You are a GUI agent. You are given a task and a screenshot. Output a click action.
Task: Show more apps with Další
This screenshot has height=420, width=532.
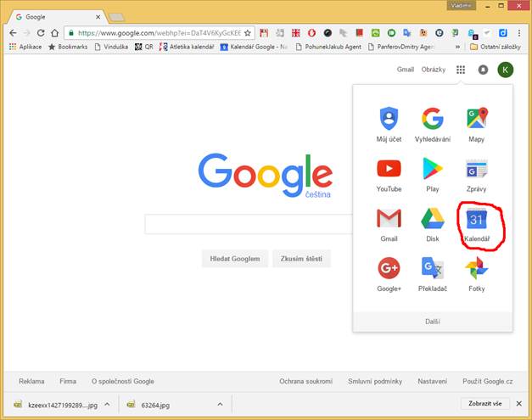tap(433, 322)
